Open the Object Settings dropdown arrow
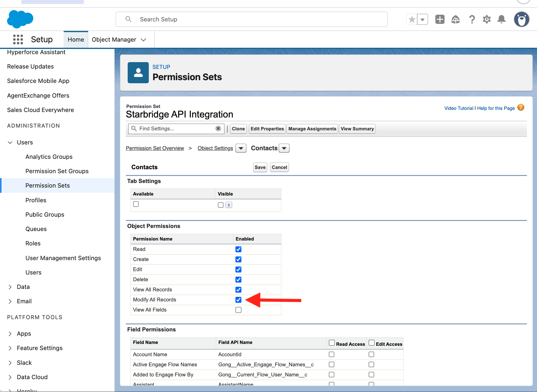Screen dimensions: 537x392 [241, 148]
